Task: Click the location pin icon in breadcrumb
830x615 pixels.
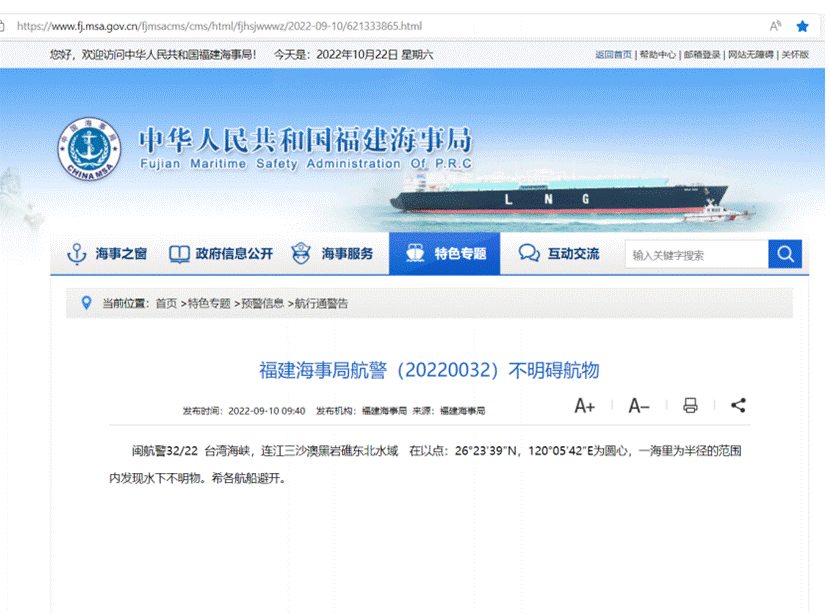Action: pos(86,303)
